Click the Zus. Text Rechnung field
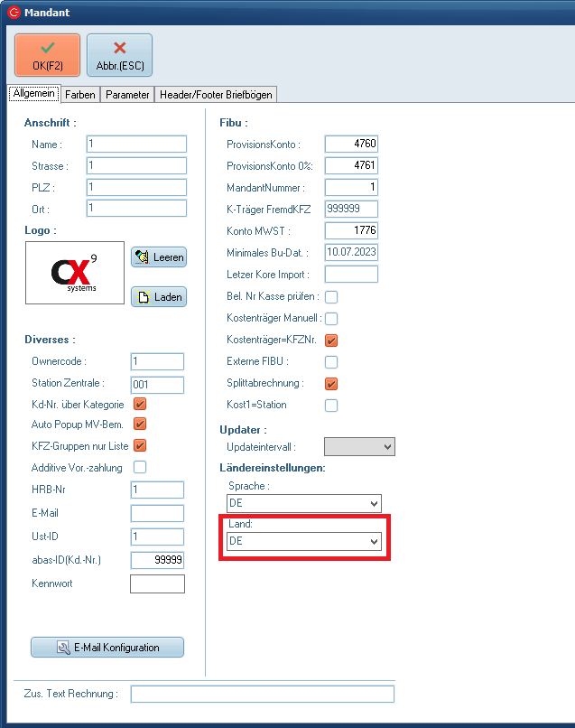 pyautogui.click(x=262, y=694)
